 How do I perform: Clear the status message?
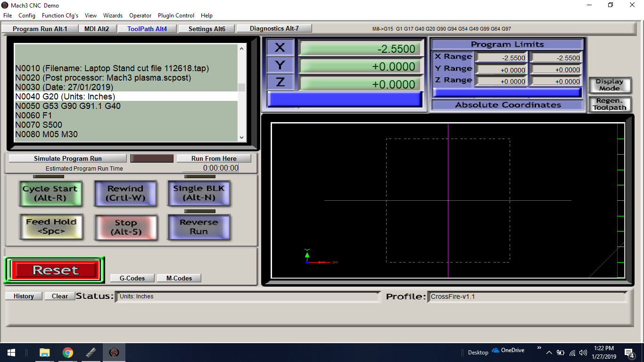click(x=60, y=296)
